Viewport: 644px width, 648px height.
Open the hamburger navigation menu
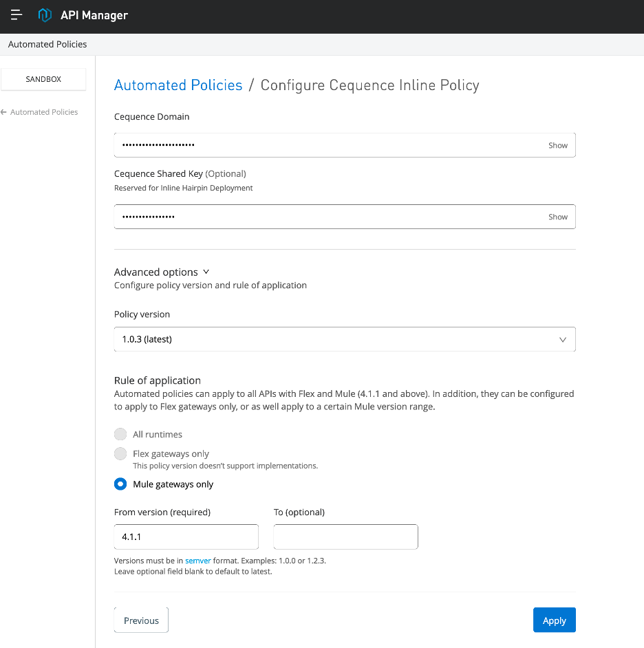pos(16,15)
